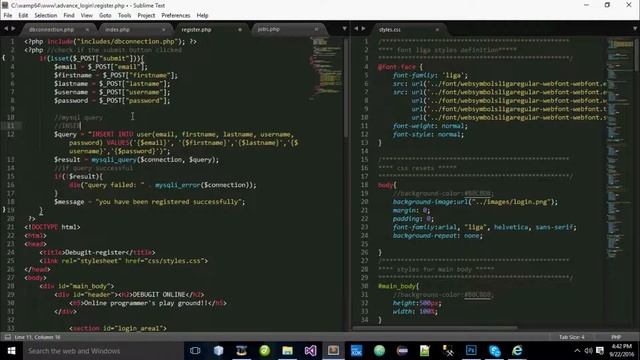Click left pane vertical scrollbar
The image size is (640, 360).
pos(347,88)
